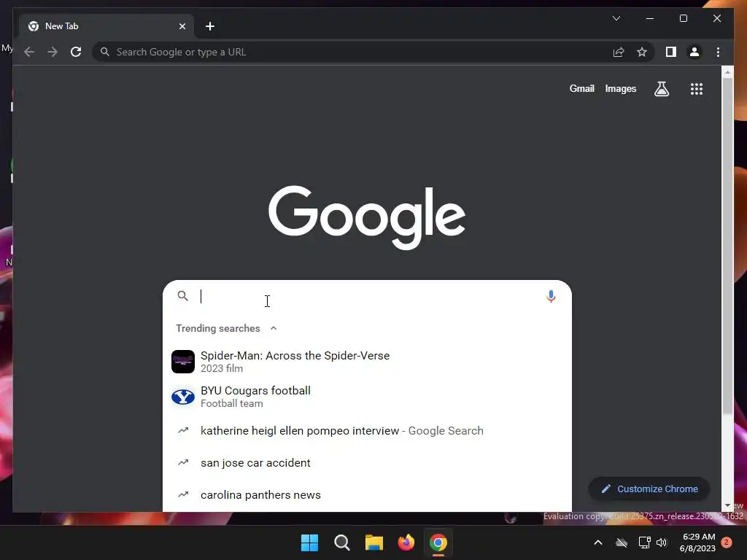
Task: Open the tab search dropdown arrow
Action: tap(616, 18)
